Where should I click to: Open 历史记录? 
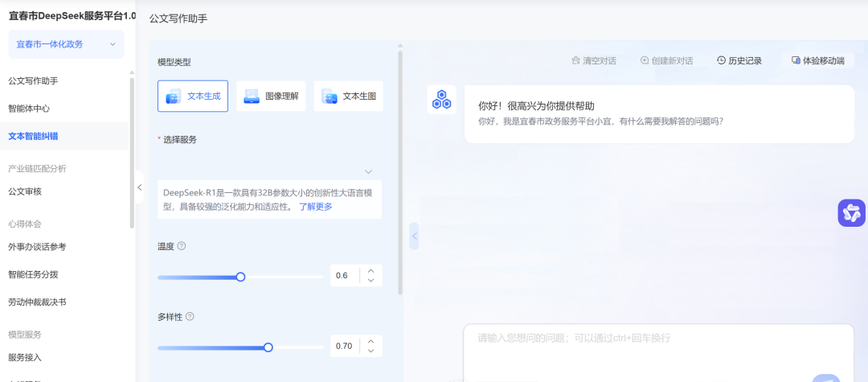pyautogui.click(x=739, y=61)
